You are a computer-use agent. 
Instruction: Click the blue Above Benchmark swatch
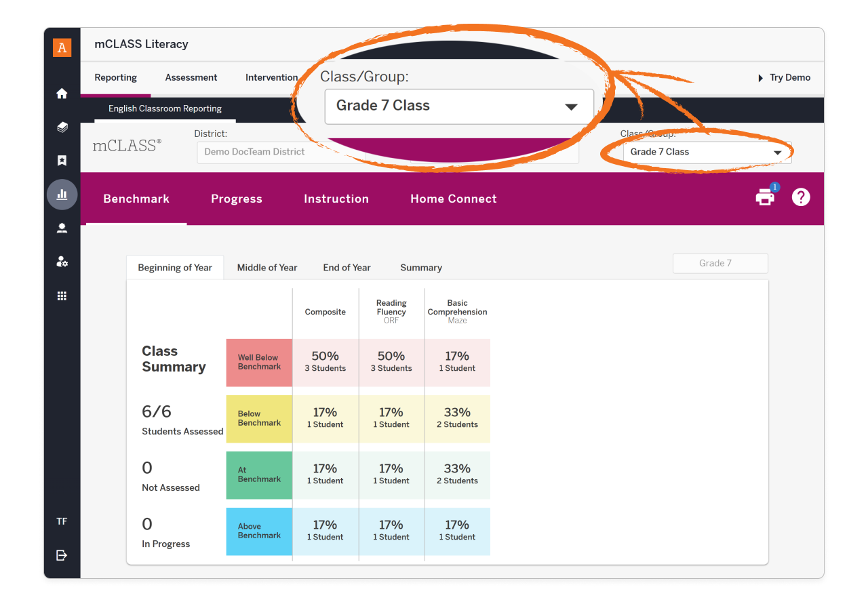(259, 531)
